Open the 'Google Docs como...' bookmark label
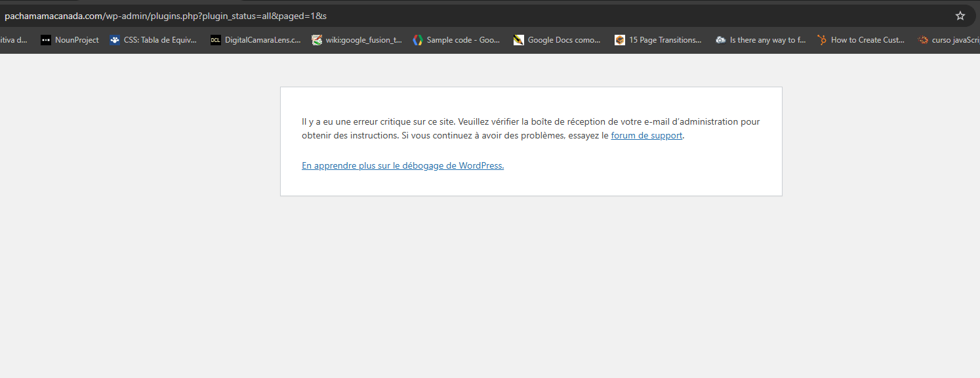The height and width of the screenshot is (378, 980). tap(564, 40)
